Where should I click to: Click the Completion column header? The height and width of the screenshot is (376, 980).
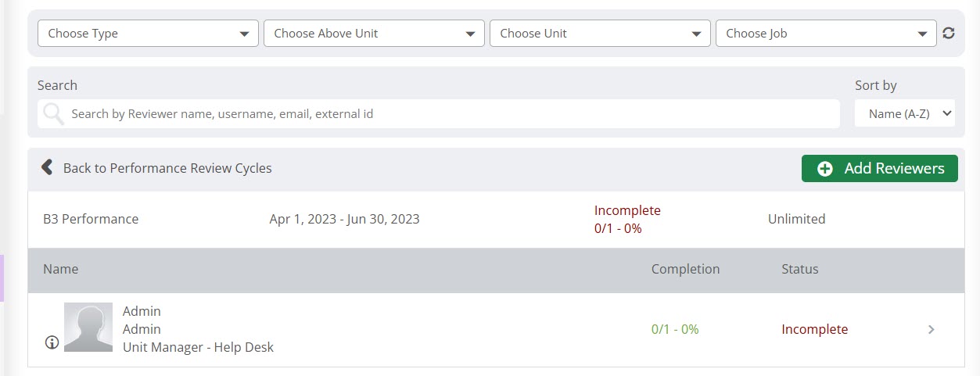coord(685,269)
